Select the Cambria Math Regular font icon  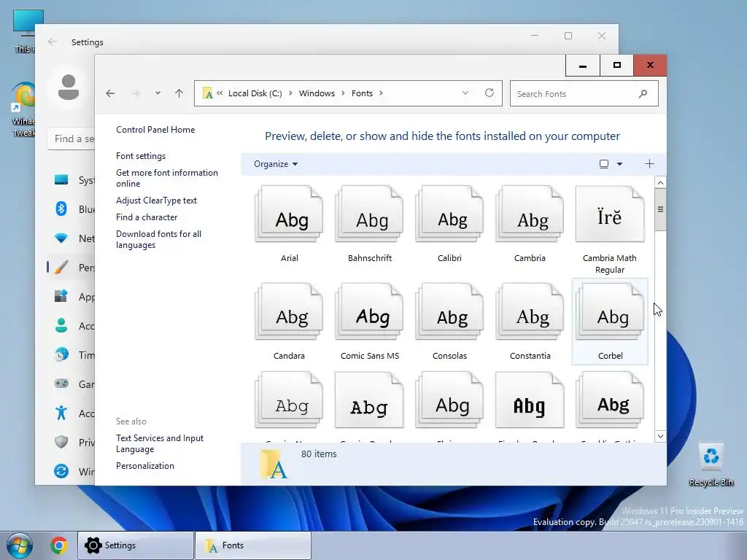610,214
